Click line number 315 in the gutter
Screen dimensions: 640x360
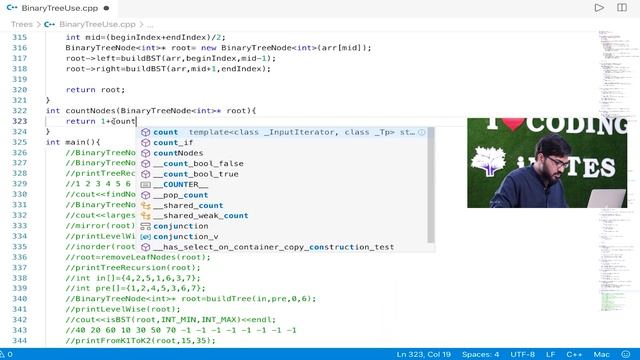pyautogui.click(x=20, y=37)
